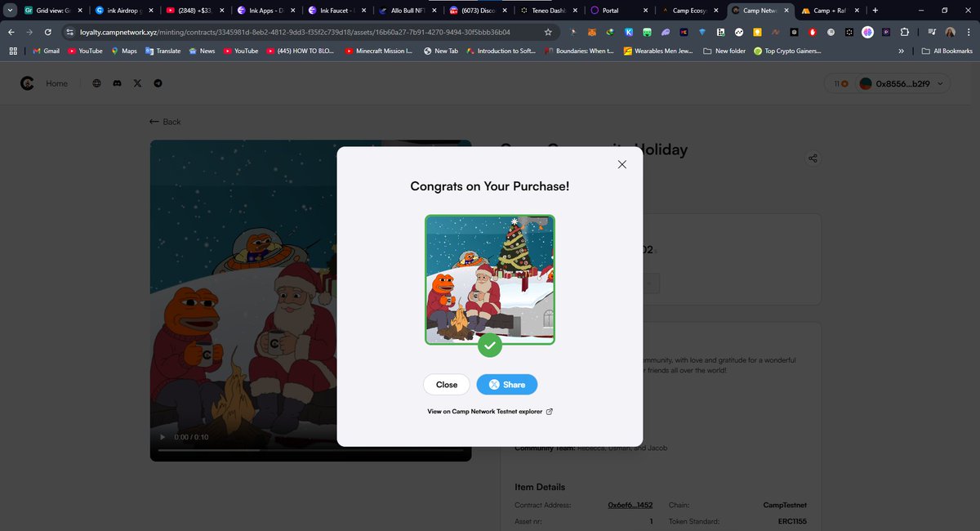View site information icon in address bar

70,32
